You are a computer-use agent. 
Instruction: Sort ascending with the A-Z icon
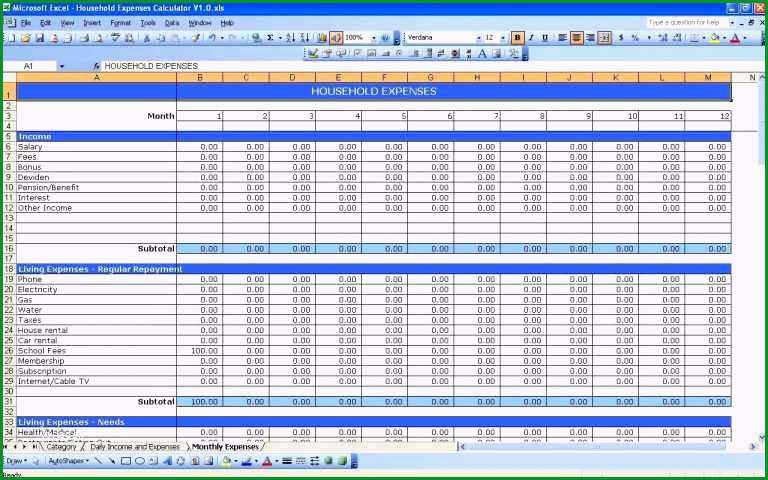coord(291,38)
